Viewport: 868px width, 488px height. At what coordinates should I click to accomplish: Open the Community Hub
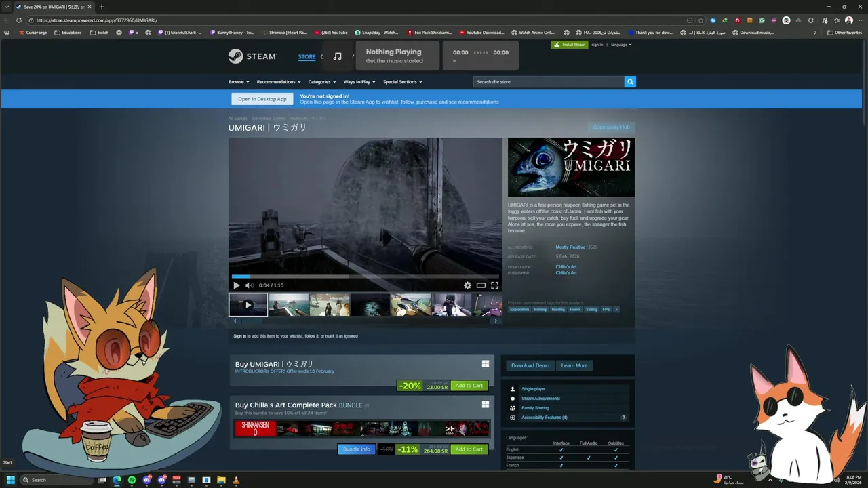click(611, 127)
